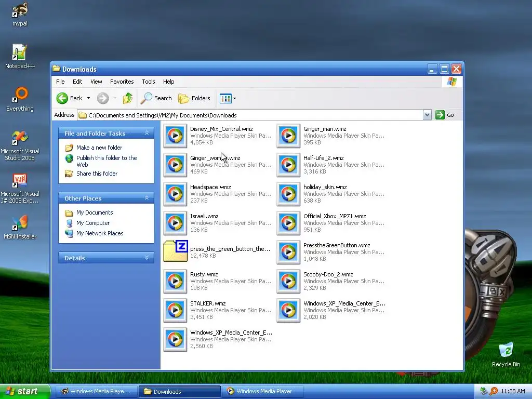Click the Start button

tap(24, 392)
